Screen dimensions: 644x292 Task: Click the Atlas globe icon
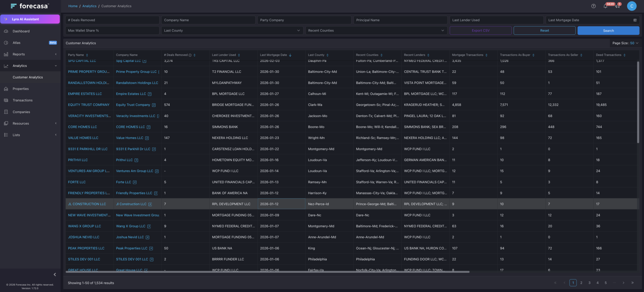(6, 43)
